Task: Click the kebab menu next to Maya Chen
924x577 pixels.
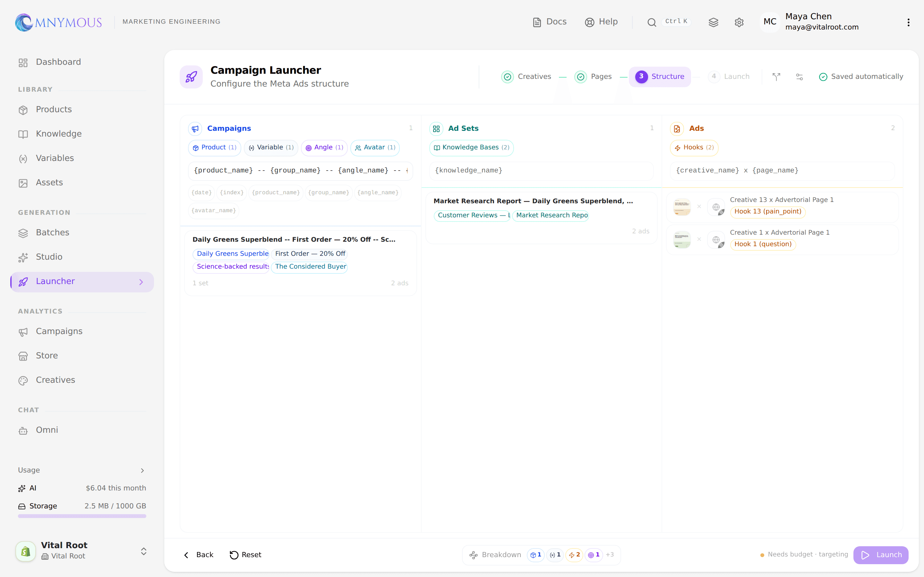Action: [908, 22]
